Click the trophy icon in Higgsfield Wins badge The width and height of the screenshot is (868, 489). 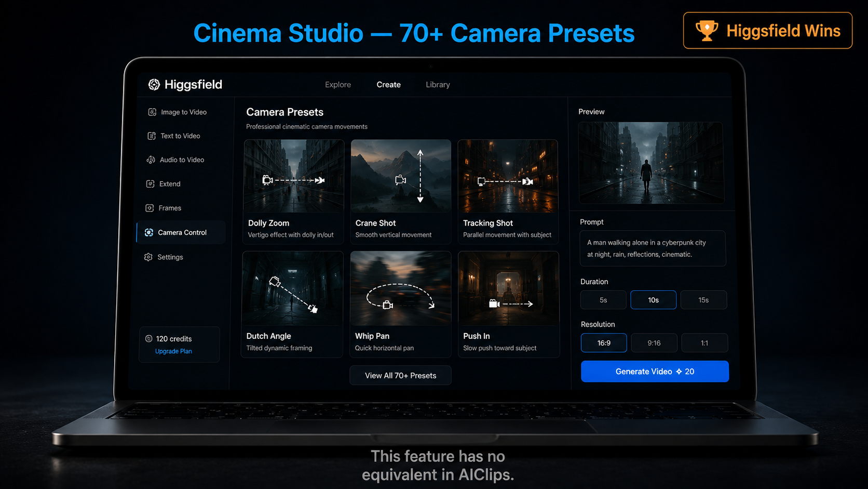[x=707, y=31]
